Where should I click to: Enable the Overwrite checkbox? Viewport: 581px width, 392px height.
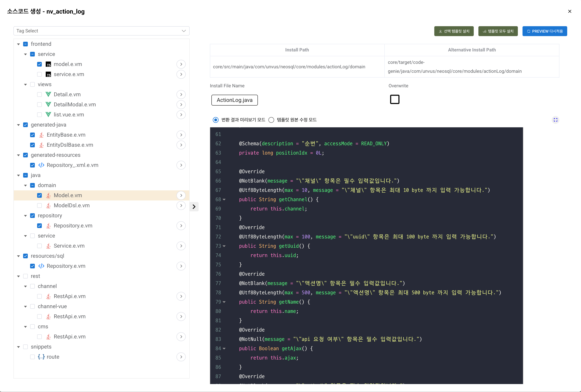pos(395,99)
